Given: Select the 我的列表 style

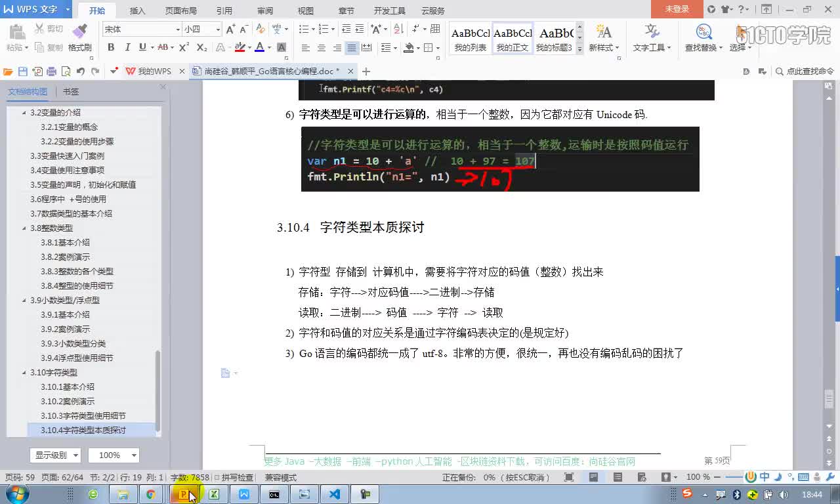Looking at the screenshot, I should (471, 38).
